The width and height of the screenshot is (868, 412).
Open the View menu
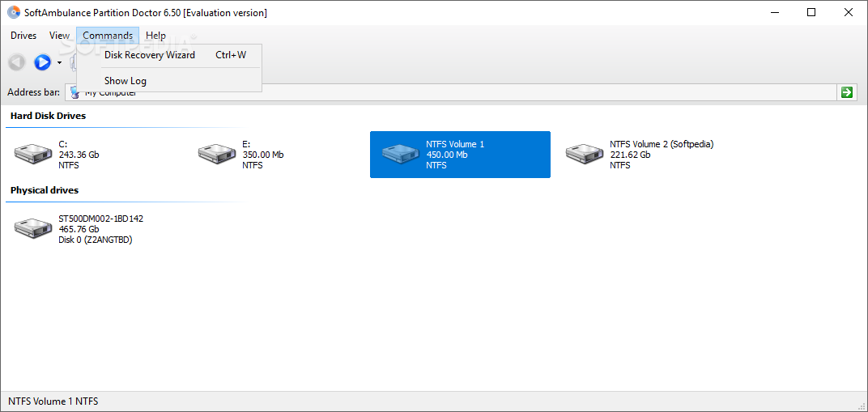pyautogui.click(x=59, y=36)
